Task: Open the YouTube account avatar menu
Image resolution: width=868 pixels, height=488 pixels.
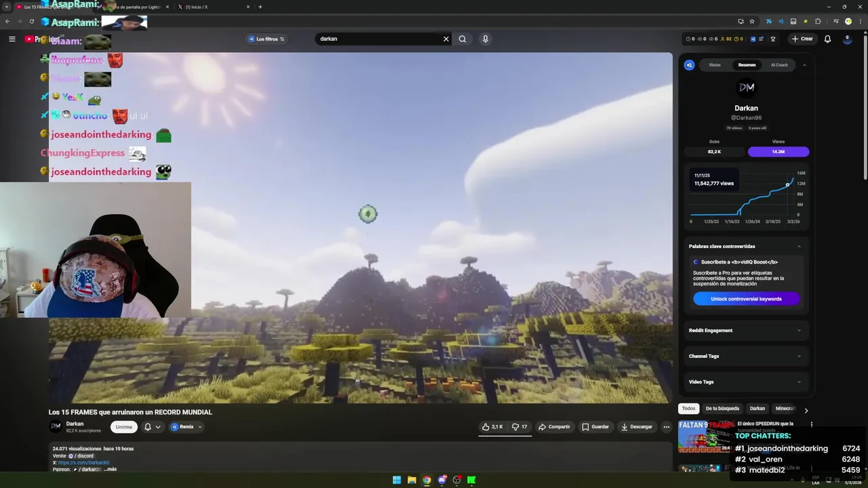Action: tap(847, 39)
